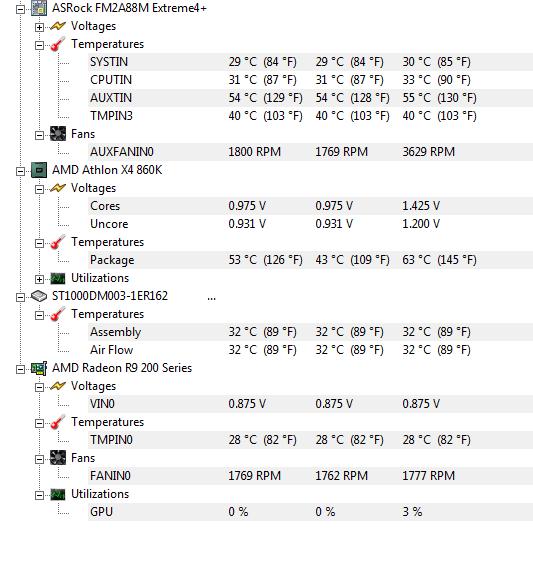Click the ST1000DM003-1ER162 hard drive icon
Screen dimensions: 533x576
(39, 296)
